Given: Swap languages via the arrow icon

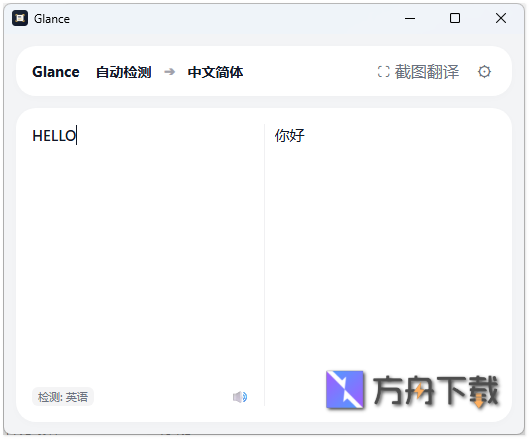Looking at the screenshot, I should [169, 72].
